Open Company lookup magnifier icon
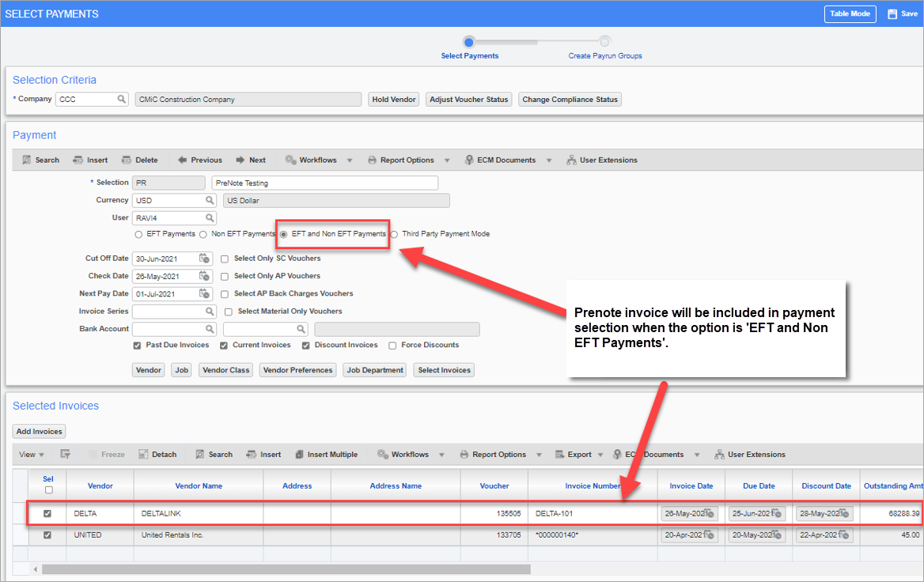924x582 pixels. click(x=121, y=99)
